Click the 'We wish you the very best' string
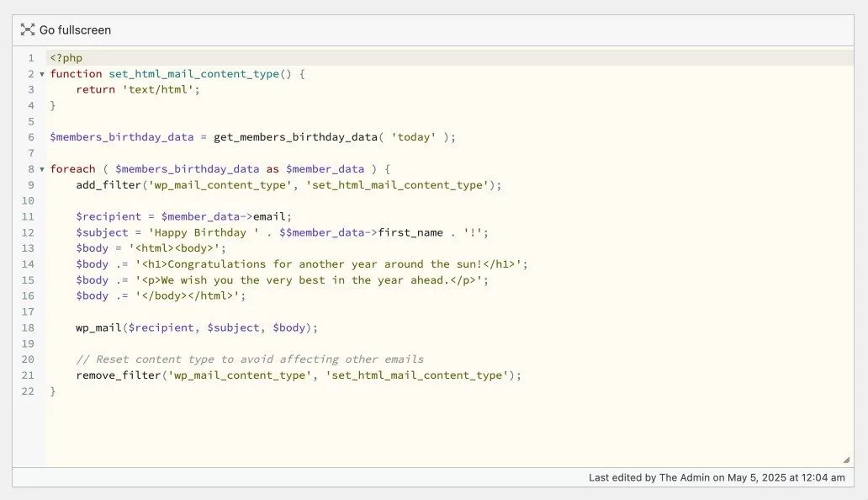Image resolution: width=868 pixels, height=500 pixels. point(309,280)
